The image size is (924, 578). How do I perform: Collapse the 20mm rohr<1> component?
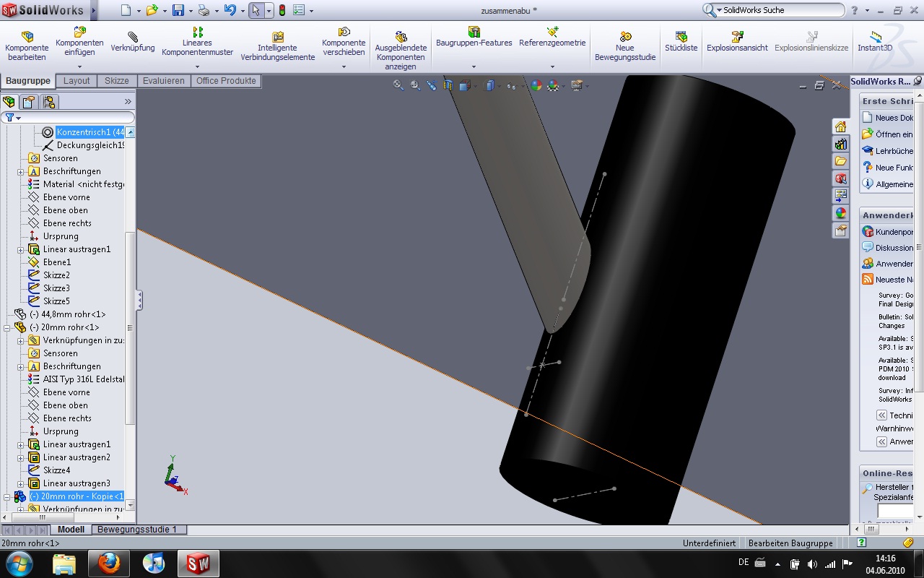7,327
